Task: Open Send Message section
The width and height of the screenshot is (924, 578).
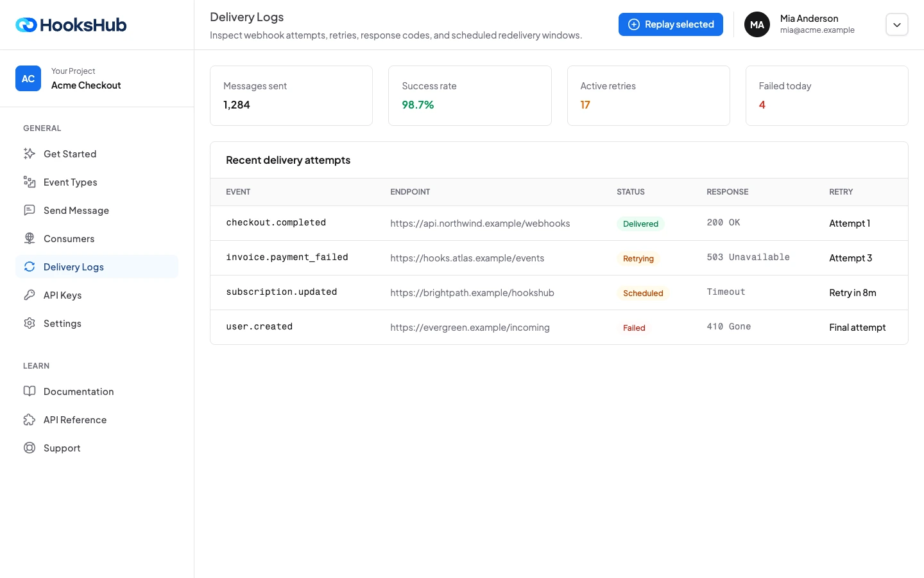Action: [97, 210]
